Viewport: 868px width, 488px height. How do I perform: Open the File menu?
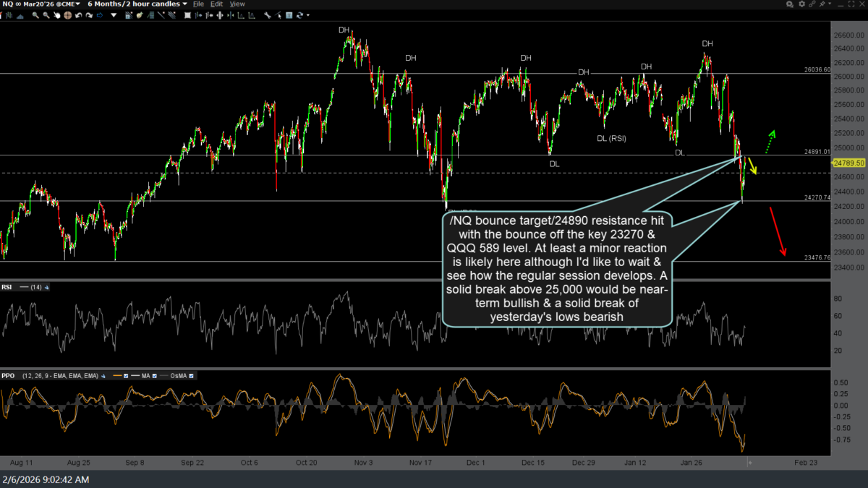(x=198, y=4)
